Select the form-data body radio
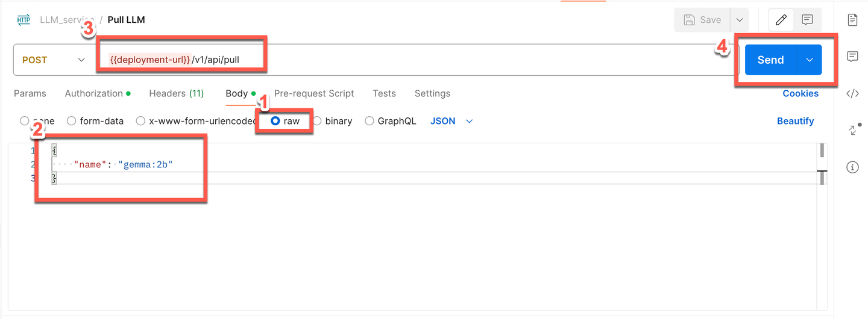This screenshot has height=319, width=868. point(72,121)
